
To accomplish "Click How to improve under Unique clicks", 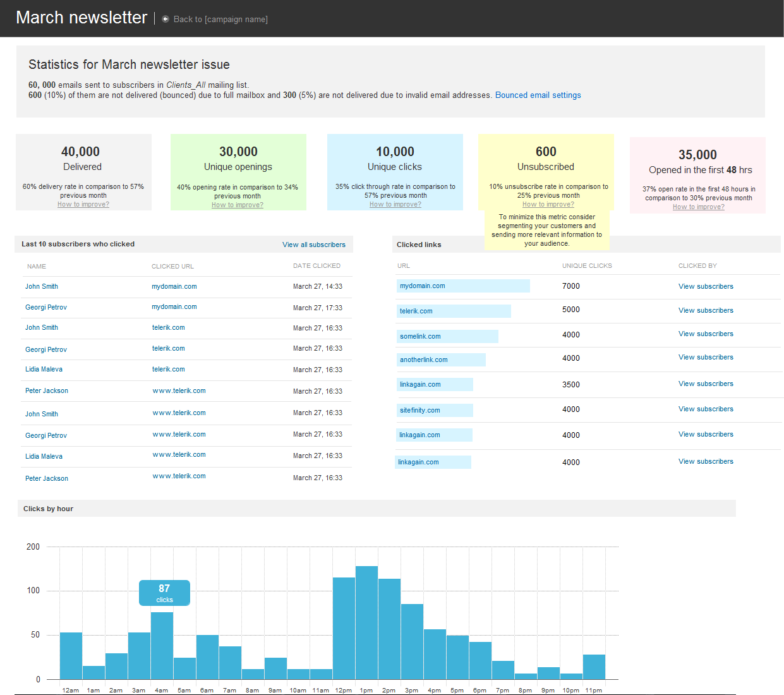I will (x=395, y=204).
